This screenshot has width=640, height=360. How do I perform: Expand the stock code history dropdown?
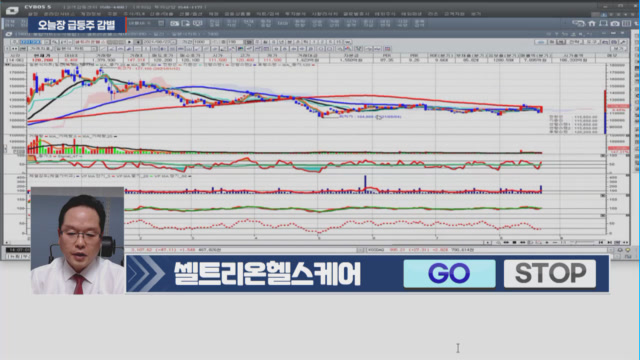pos(47,42)
